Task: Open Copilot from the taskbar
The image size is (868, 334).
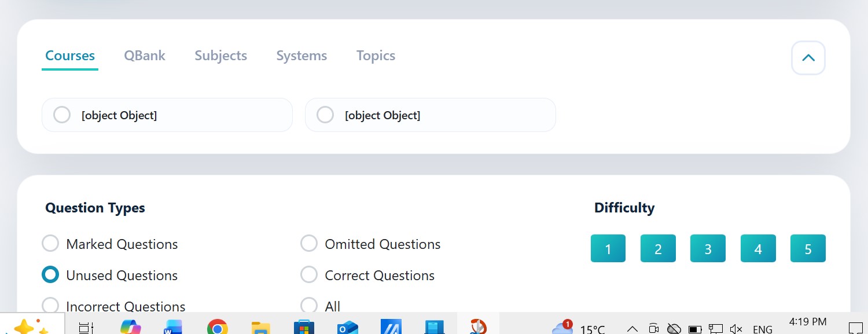Action: point(130,328)
